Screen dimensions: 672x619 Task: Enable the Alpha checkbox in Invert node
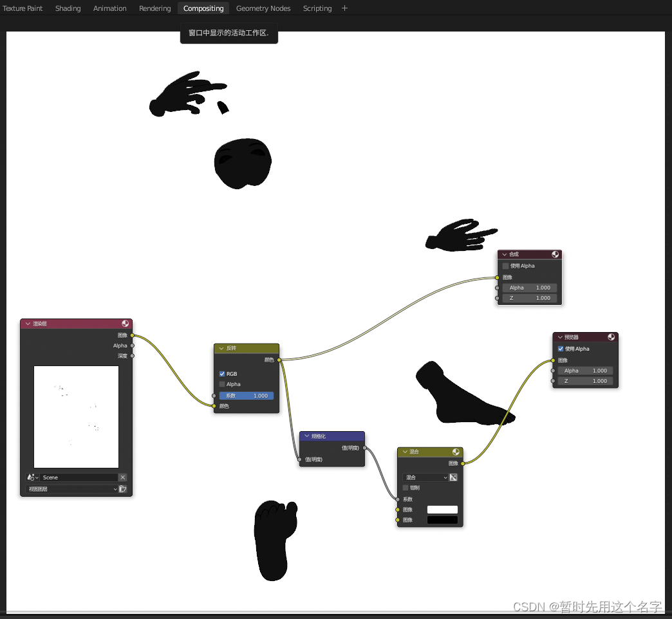(x=222, y=384)
